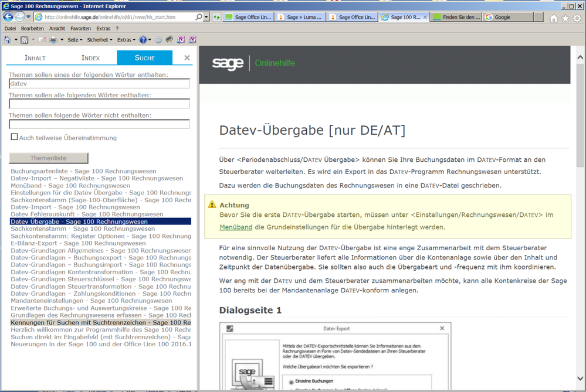The image size is (586, 392).
Task: Click the refresh icon beside address bar
Action: pos(216,18)
